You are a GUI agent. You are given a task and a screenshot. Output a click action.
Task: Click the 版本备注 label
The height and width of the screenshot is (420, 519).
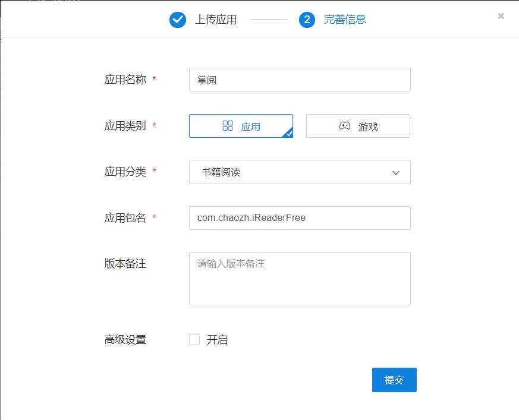pos(125,264)
